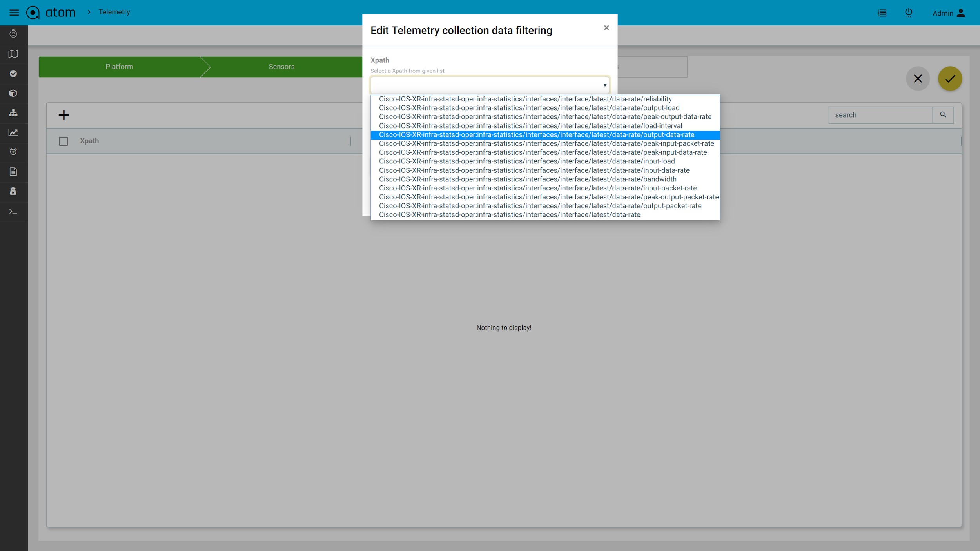Image resolution: width=980 pixels, height=551 pixels.
Task: Select the data-rate/peak-output-data-rate option
Action: click(x=545, y=117)
